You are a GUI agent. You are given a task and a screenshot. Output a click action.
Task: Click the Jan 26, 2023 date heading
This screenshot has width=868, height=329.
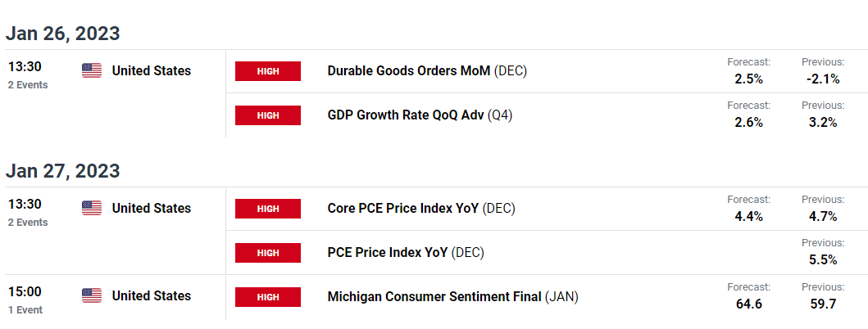[x=62, y=34]
